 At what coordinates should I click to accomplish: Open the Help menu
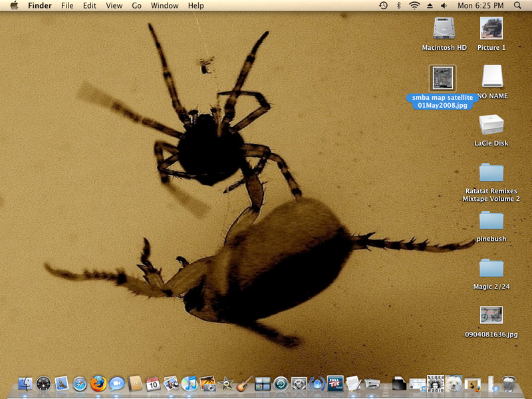[x=196, y=5]
